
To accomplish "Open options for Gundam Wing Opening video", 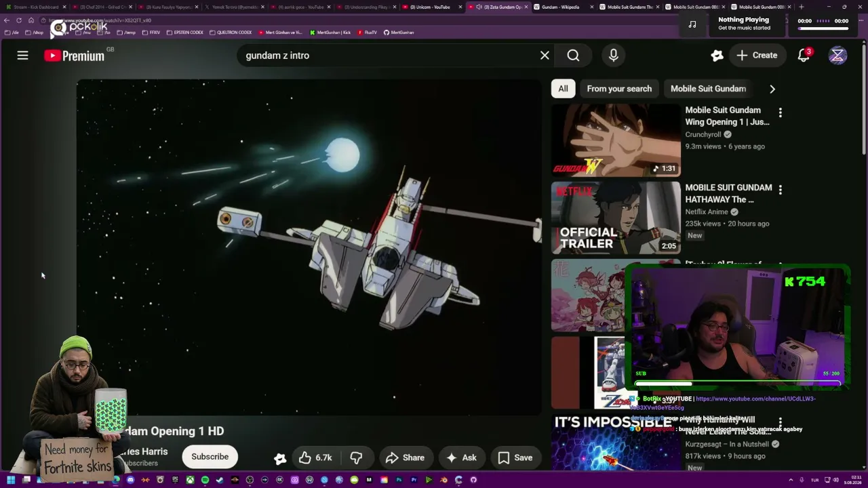I will (780, 113).
